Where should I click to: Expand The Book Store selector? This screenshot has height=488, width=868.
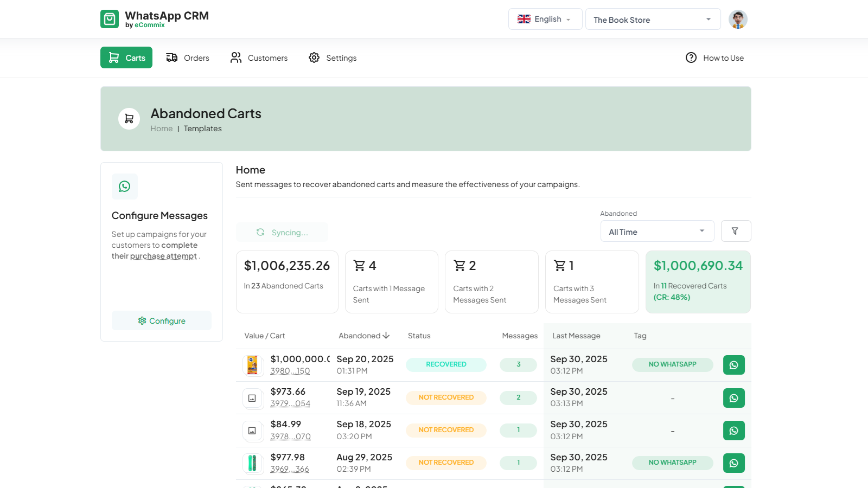653,20
